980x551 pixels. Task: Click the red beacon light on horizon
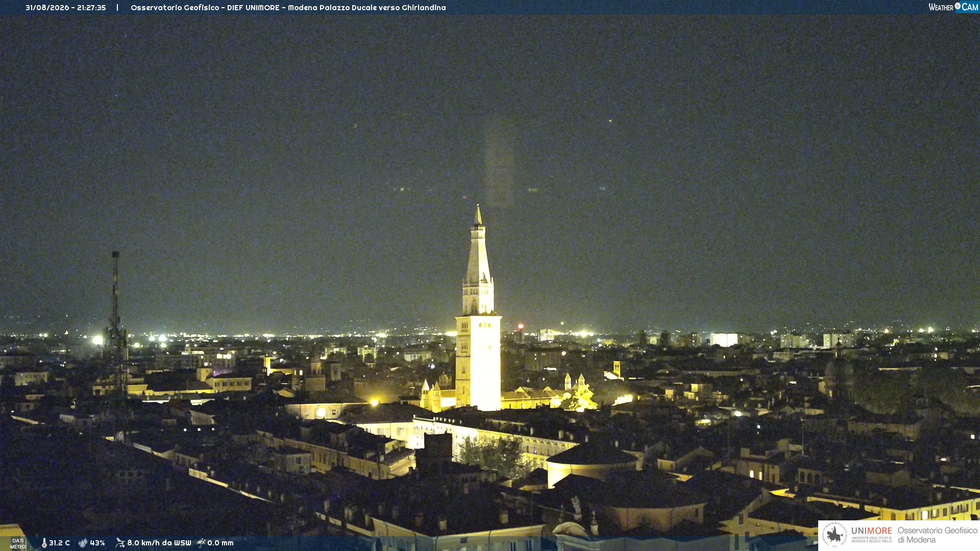(x=521, y=325)
